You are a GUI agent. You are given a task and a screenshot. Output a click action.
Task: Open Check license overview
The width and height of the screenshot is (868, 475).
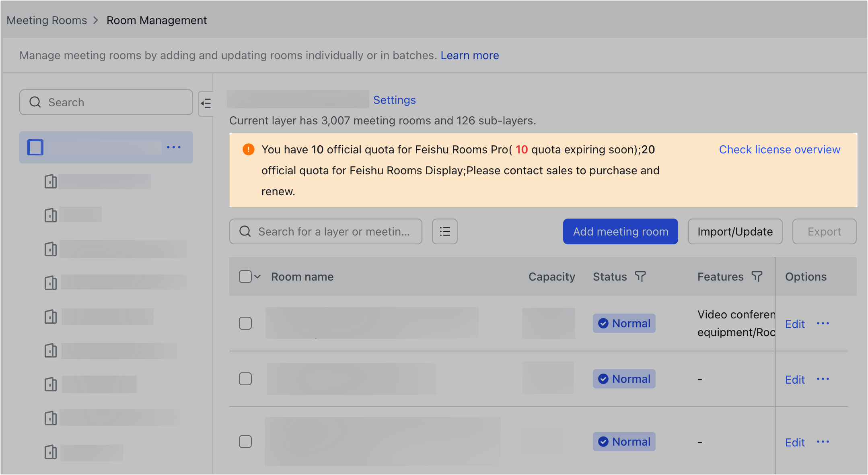(779, 149)
